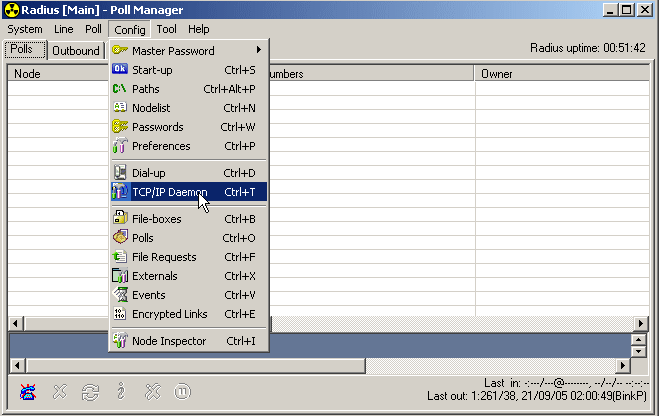
Task: Click the File-boxes lock icon
Action: (120, 218)
